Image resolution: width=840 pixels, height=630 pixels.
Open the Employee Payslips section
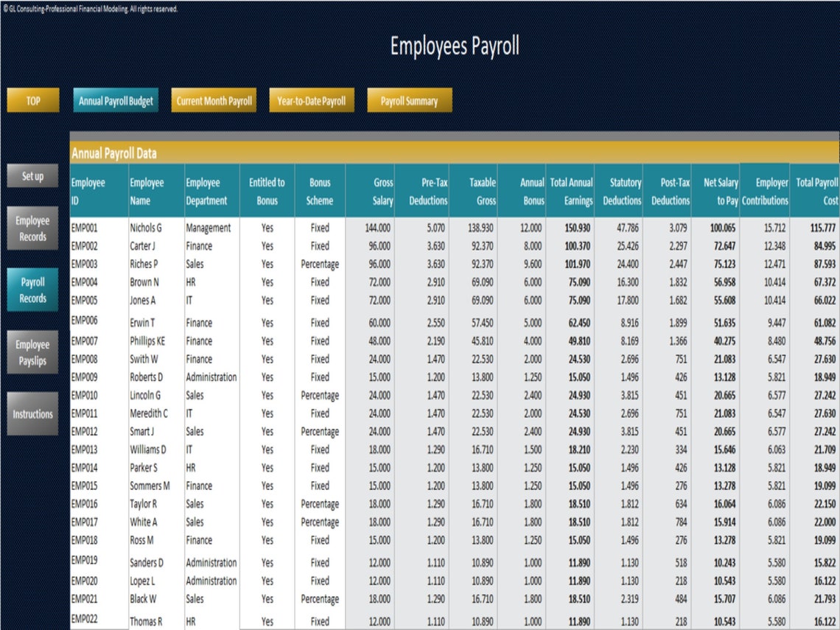pos(32,351)
